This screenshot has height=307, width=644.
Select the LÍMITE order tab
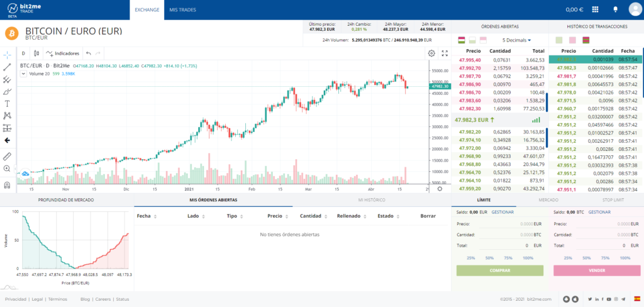(484, 200)
